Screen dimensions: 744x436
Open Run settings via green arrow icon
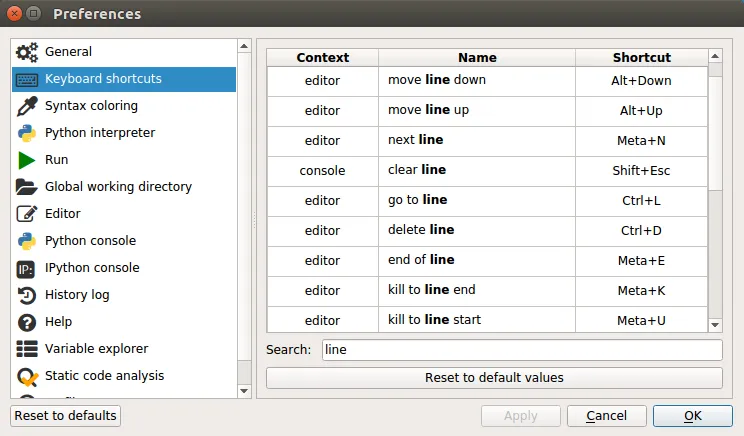27,160
